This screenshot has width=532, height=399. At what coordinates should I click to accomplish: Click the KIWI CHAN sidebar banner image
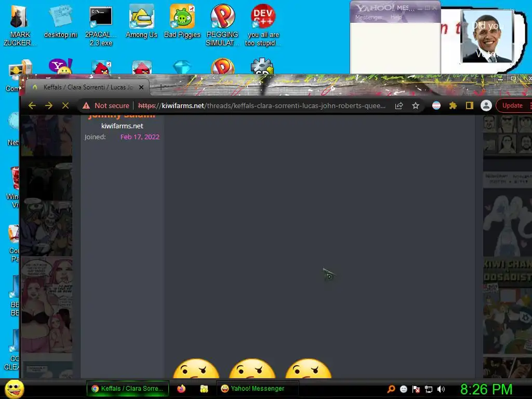coord(508,272)
